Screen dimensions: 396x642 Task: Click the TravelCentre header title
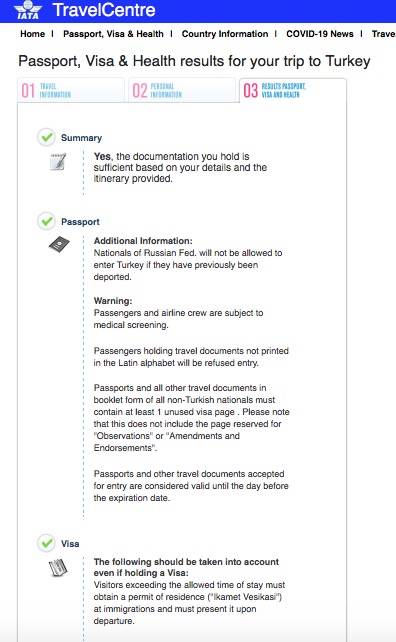104,10
